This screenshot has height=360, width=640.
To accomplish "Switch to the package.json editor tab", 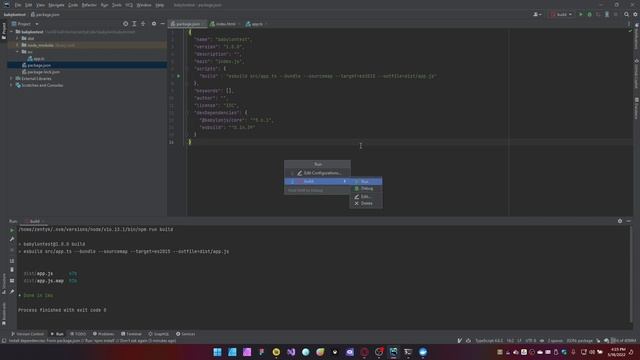I will [x=188, y=24].
